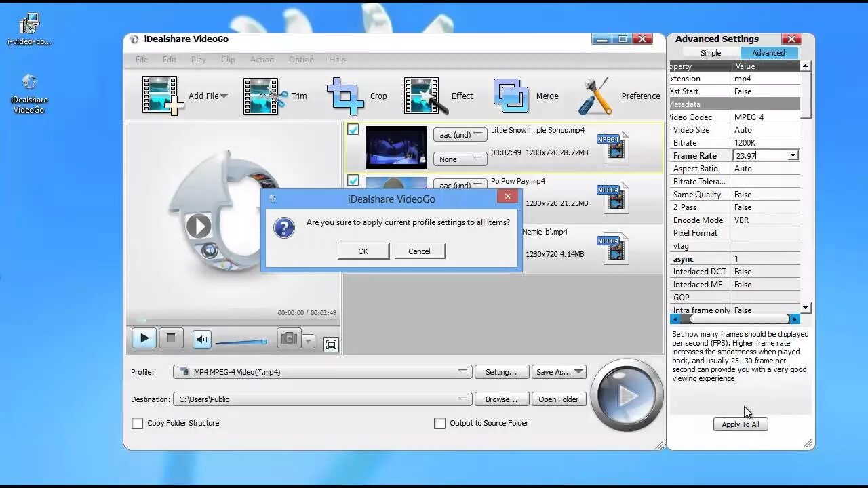Open the None subtitle dropdown
Image resolution: width=868 pixels, height=488 pixels.
pyautogui.click(x=460, y=159)
